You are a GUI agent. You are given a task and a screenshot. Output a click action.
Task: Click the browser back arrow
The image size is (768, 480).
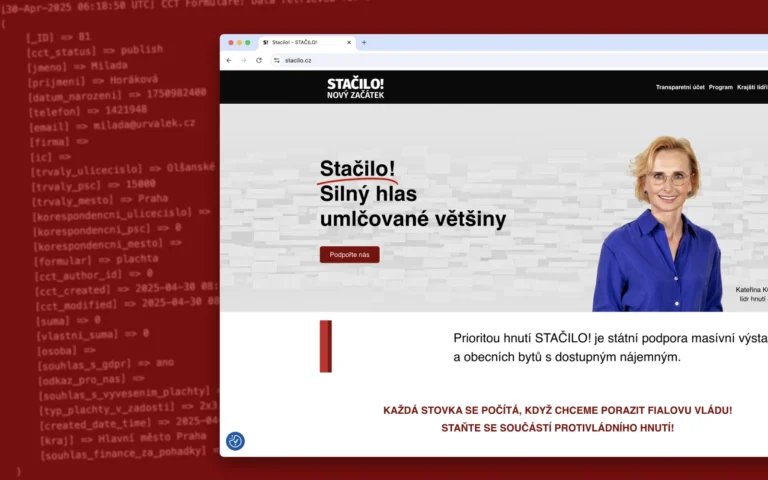[x=229, y=60]
